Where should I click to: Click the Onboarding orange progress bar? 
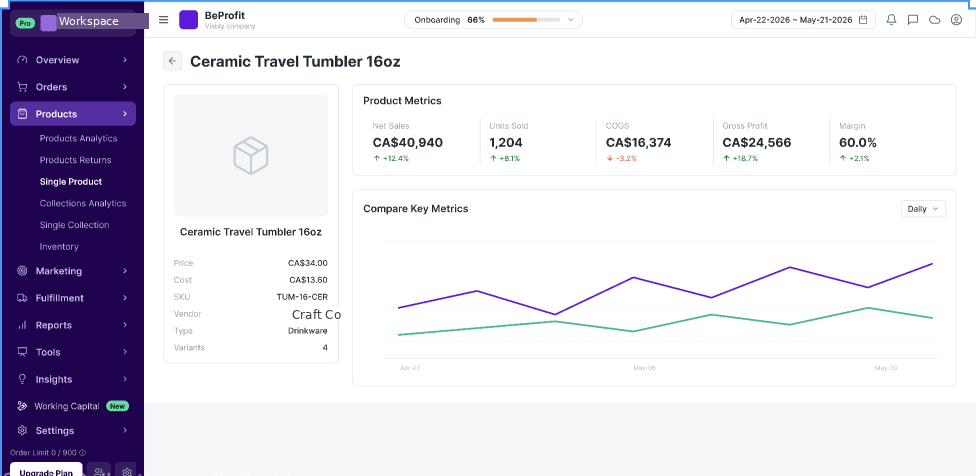click(515, 20)
